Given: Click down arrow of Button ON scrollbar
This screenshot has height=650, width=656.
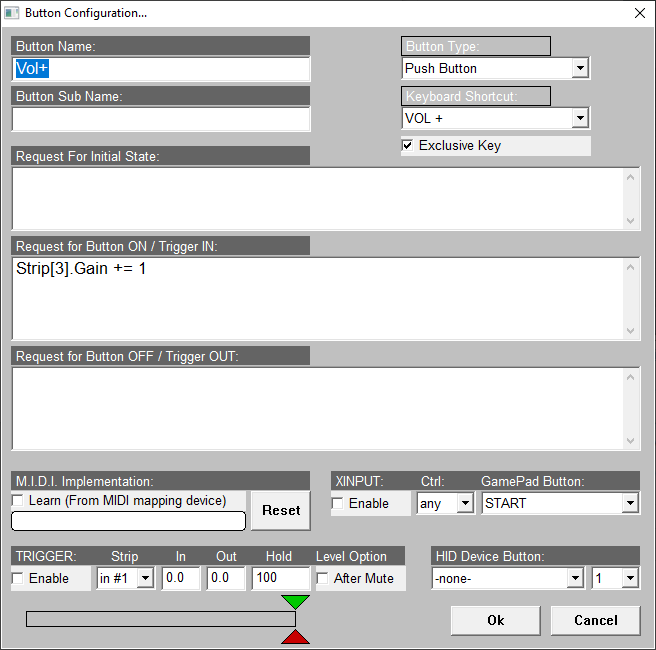Looking at the screenshot, I should coord(630,330).
